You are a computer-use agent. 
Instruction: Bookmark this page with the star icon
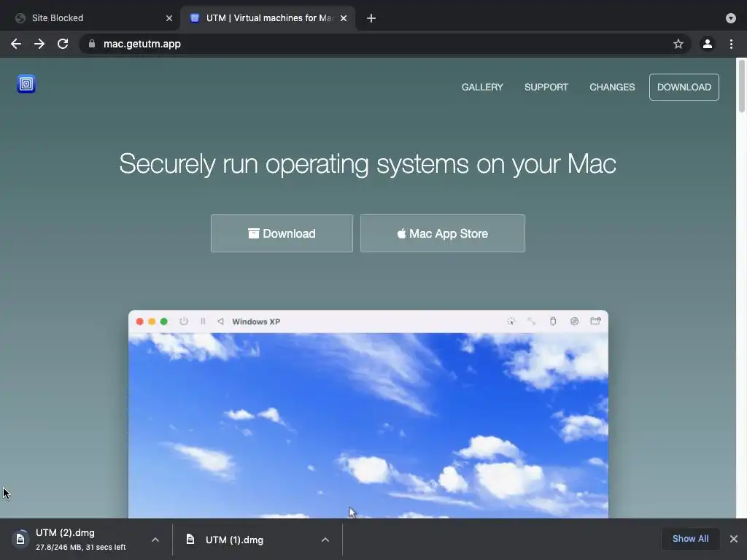click(678, 44)
